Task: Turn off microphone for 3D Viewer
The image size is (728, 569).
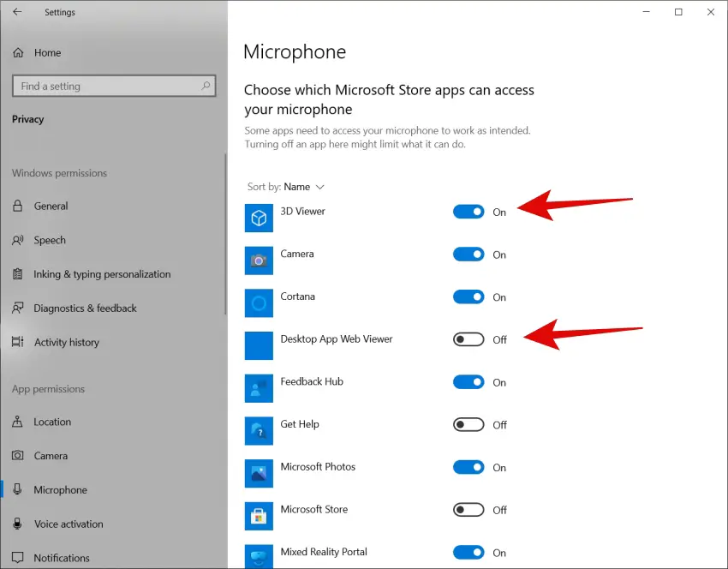Action: click(x=468, y=212)
